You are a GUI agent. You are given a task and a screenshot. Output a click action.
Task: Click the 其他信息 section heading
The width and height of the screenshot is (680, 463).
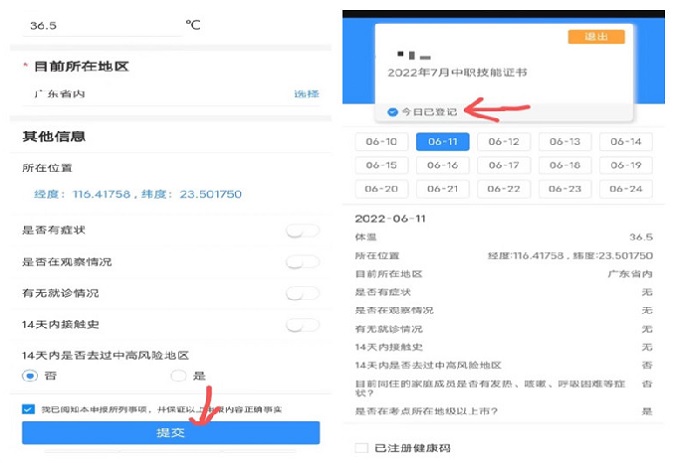click(54, 137)
